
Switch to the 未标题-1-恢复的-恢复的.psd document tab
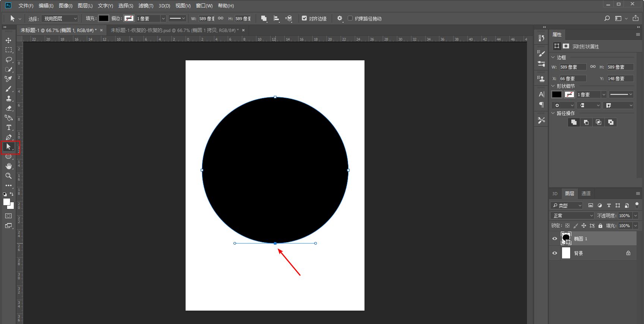[x=175, y=30]
